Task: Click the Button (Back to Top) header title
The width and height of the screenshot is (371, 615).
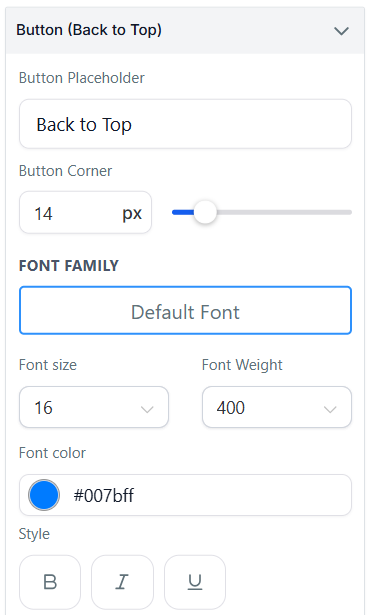Action: click(89, 30)
